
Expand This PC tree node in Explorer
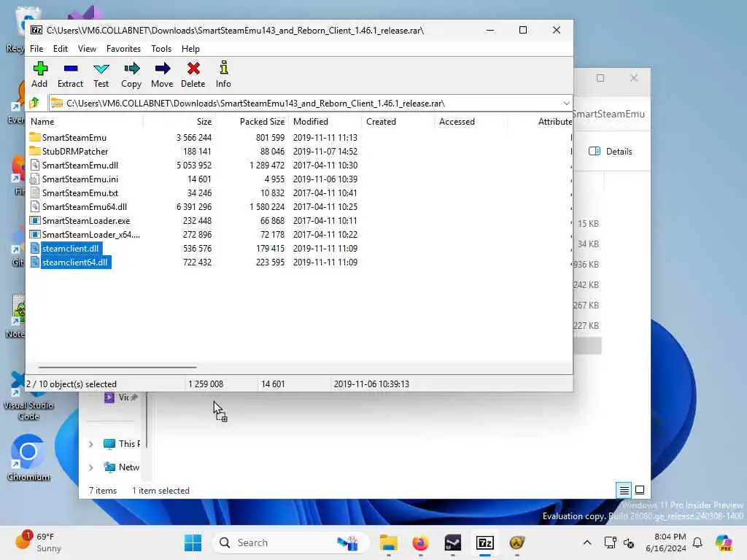(x=90, y=444)
